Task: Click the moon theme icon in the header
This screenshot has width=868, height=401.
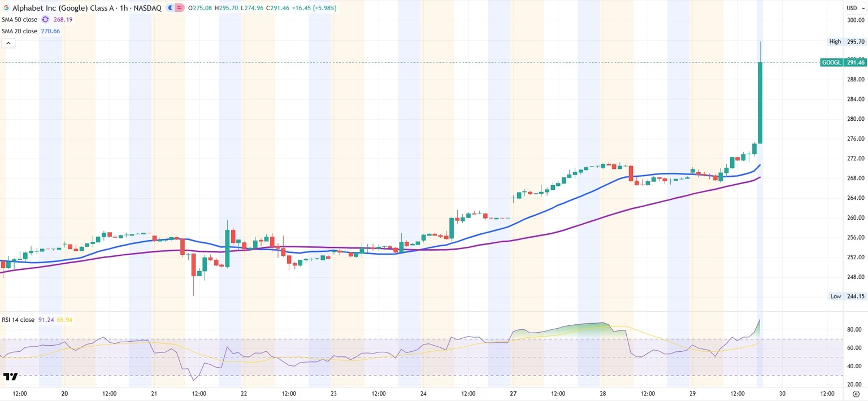Action: point(170,8)
